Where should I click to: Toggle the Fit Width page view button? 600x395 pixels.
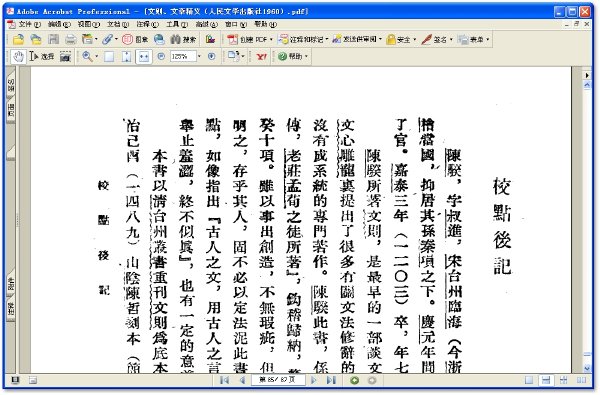(x=143, y=57)
